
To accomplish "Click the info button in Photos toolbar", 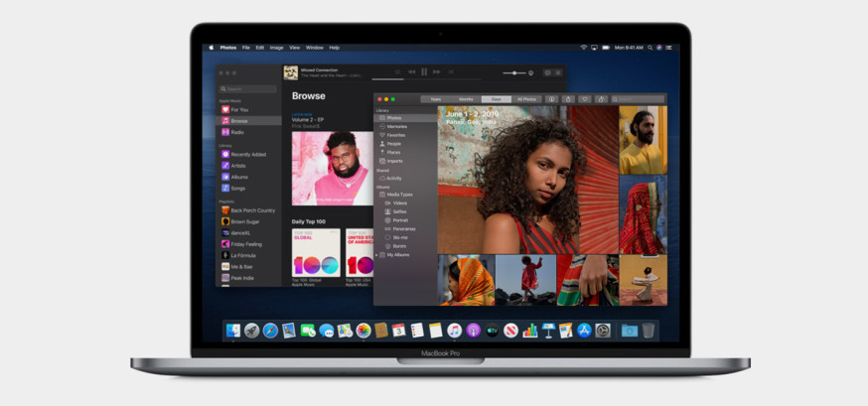I will pos(551,99).
